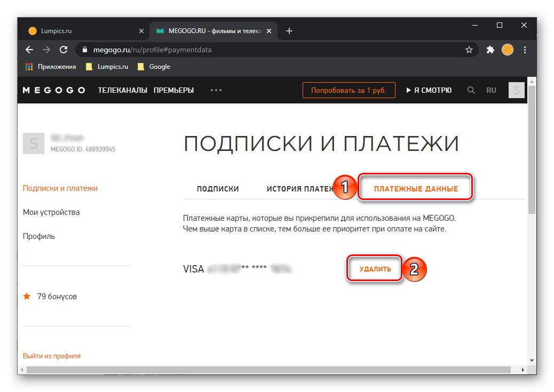Screen dimensions: 554x392
Task: Open the Lumpics.ru bookmark folder
Action: click(107, 67)
